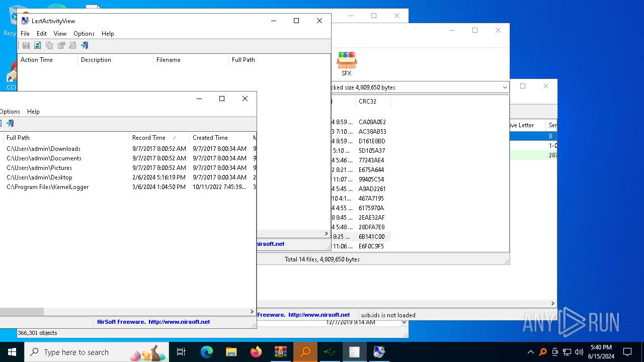The width and height of the screenshot is (644, 362).
Task: Click the SFX icon in the WinRAR window
Action: coord(347,64)
